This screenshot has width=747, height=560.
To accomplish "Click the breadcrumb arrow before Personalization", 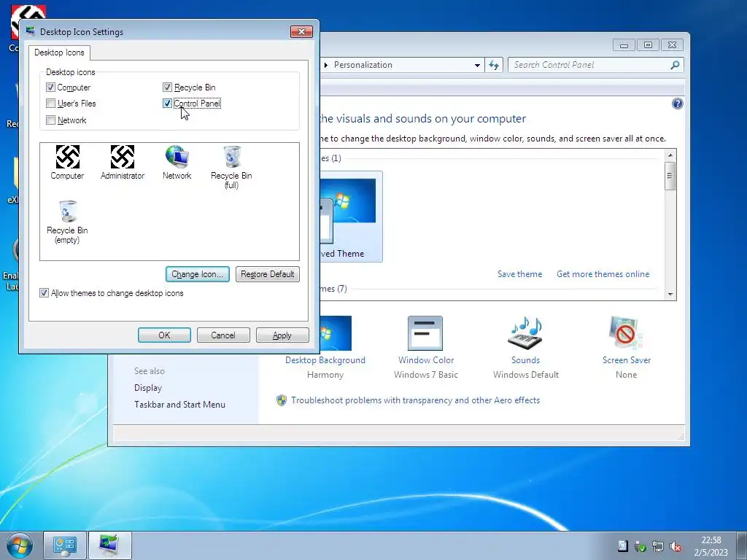I will tap(326, 65).
